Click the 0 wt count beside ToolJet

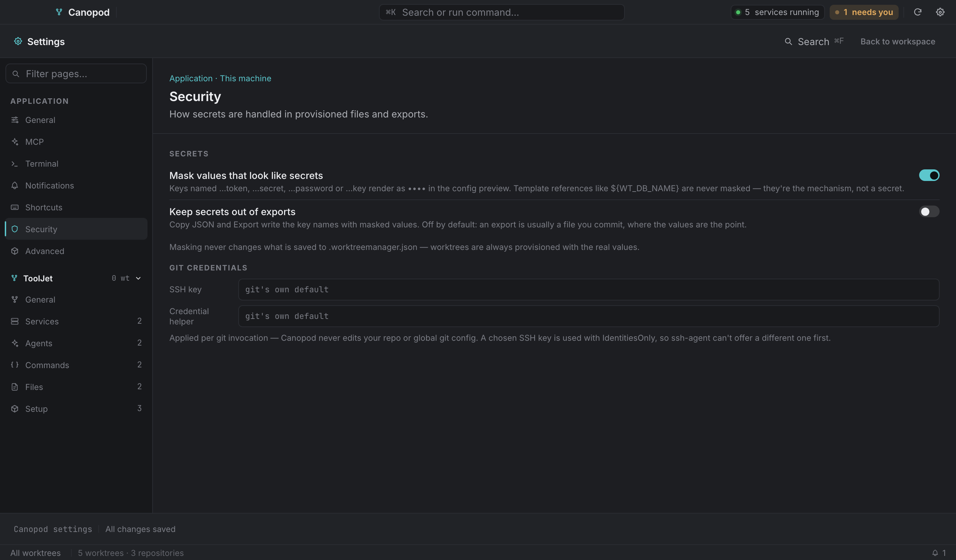click(121, 278)
